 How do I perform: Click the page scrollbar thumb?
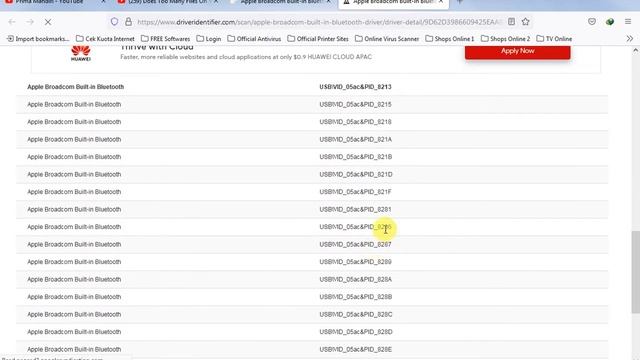click(636, 272)
